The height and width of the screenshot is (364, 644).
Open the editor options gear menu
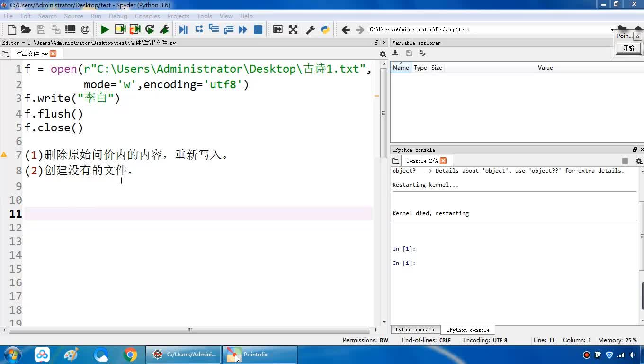[383, 54]
